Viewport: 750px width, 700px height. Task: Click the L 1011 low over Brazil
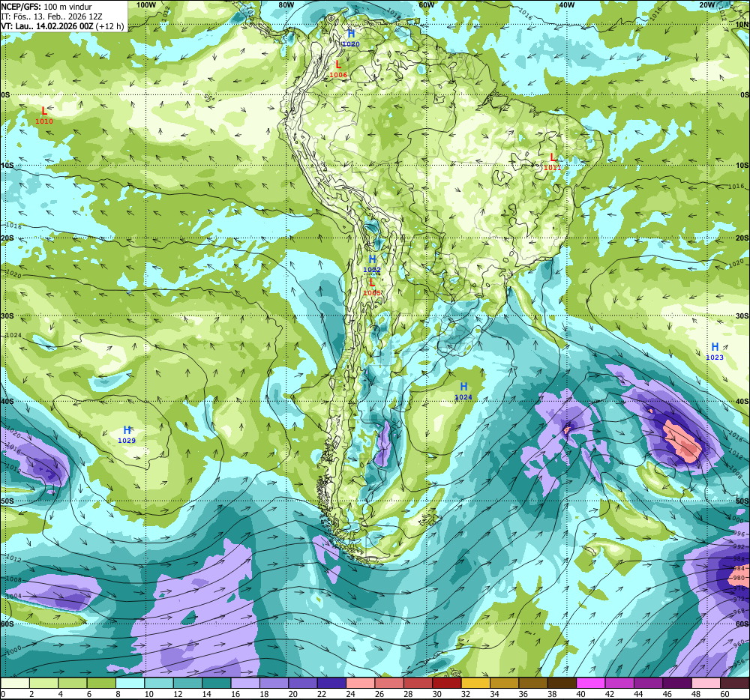[553, 161]
